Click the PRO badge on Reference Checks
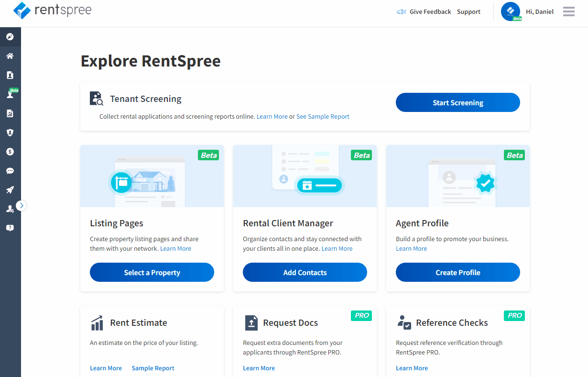Screen dimensions: 588x377 point(514,315)
